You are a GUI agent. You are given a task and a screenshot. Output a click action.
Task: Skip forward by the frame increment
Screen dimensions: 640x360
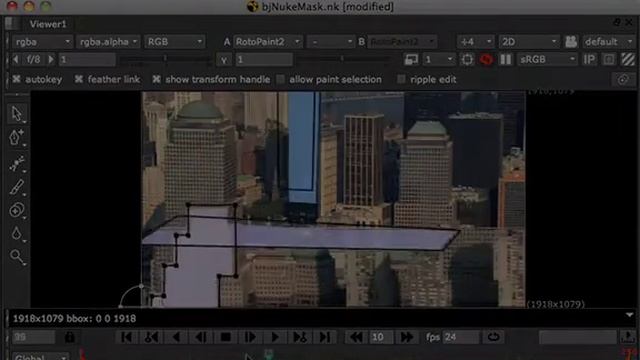[x=407, y=337]
